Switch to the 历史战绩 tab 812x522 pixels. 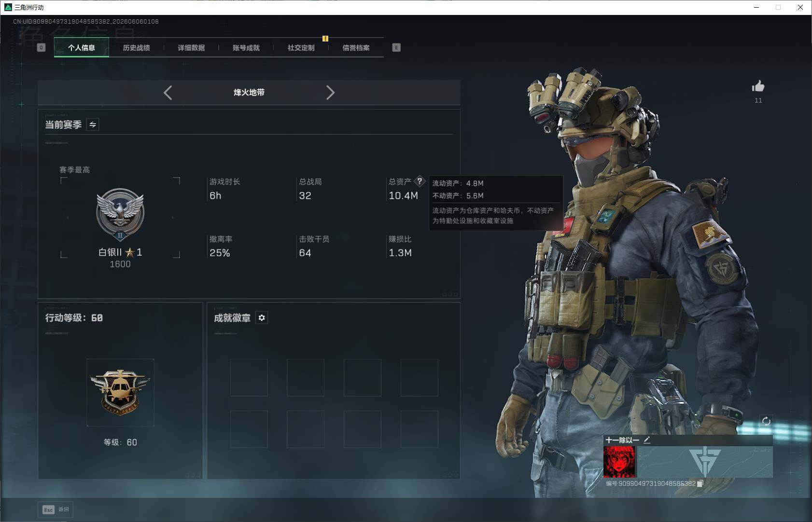pos(136,48)
